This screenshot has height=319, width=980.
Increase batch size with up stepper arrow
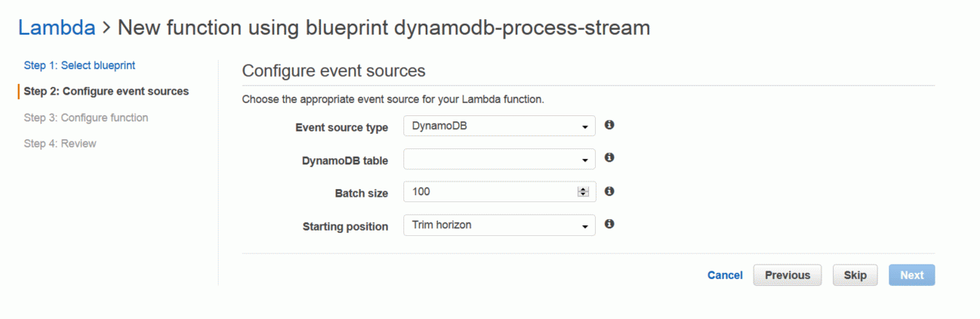click(x=583, y=189)
